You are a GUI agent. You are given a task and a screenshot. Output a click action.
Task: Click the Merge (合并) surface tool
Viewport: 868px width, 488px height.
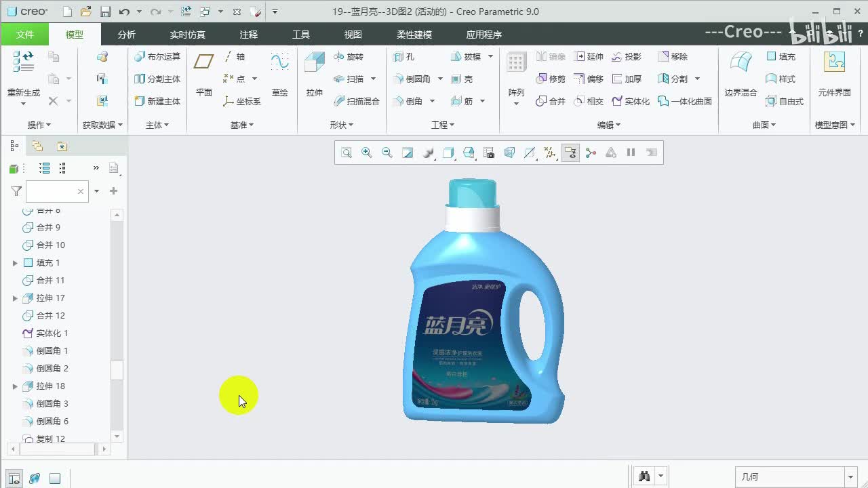pos(550,102)
